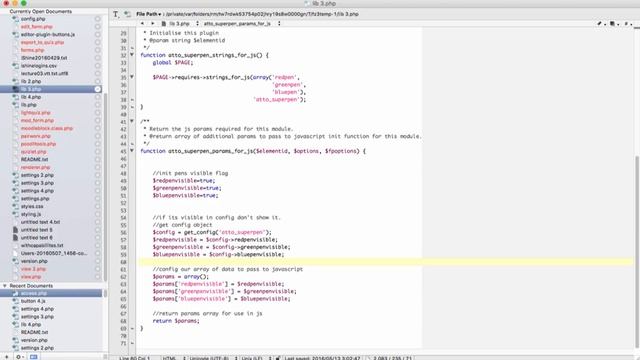
Task: Open styles.css in the sidebar
Action: tap(32, 207)
